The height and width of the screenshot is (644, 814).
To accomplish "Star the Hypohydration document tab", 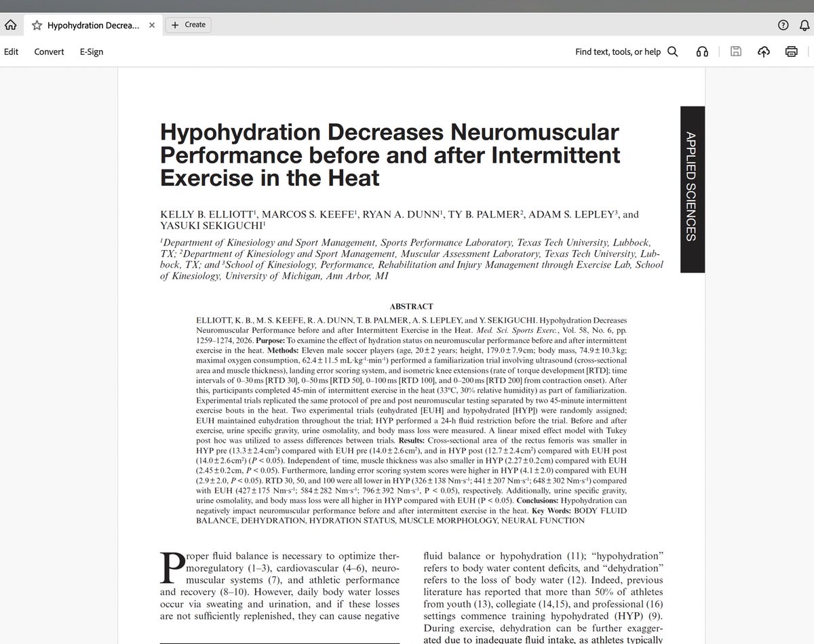I will pos(37,25).
